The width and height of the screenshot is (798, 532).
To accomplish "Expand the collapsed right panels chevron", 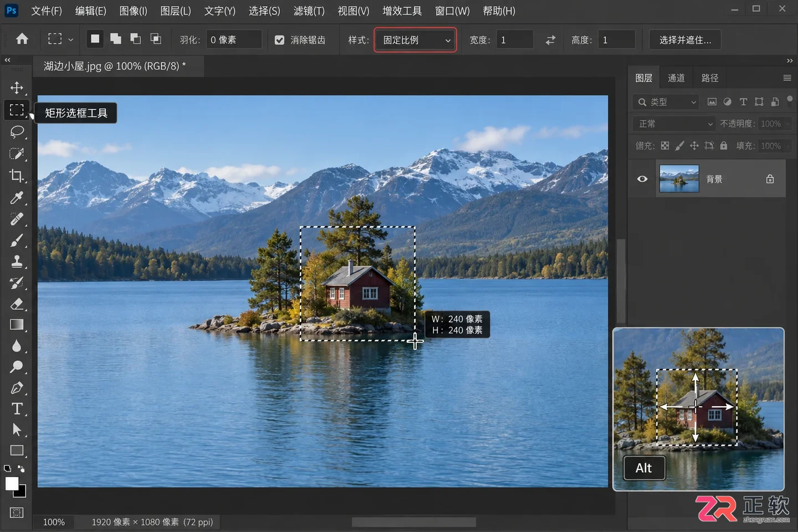I will [x=790, y=60].
